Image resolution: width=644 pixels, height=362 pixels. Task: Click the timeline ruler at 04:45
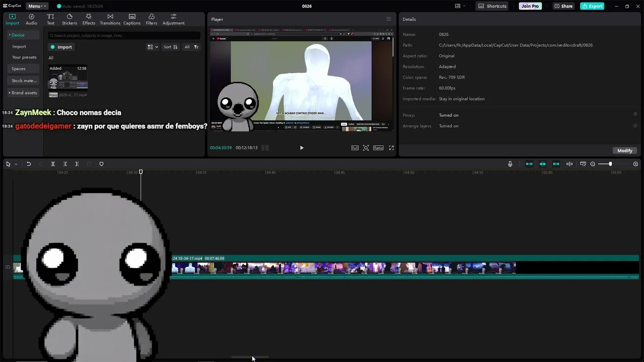click(340, 172)
